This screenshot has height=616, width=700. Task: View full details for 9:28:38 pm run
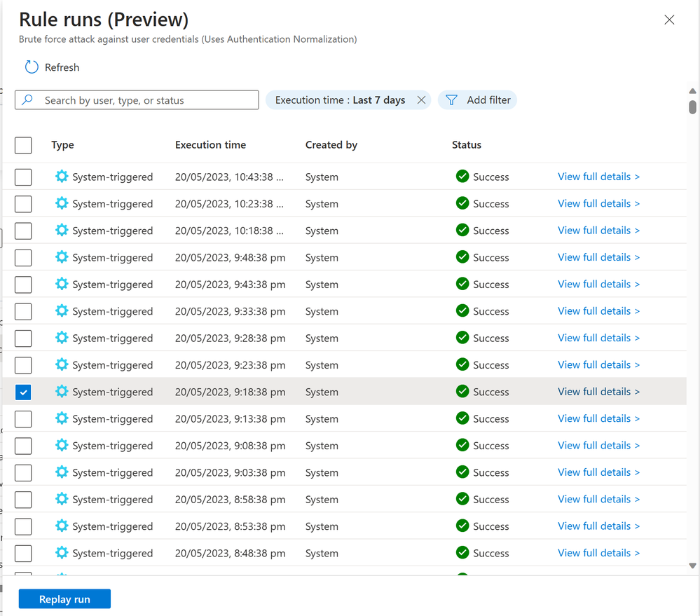tap(598, 338)
